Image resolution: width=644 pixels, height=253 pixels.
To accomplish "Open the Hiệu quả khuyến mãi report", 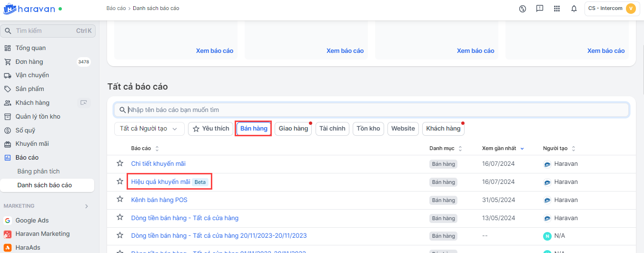I will click(x=160, y=182).
